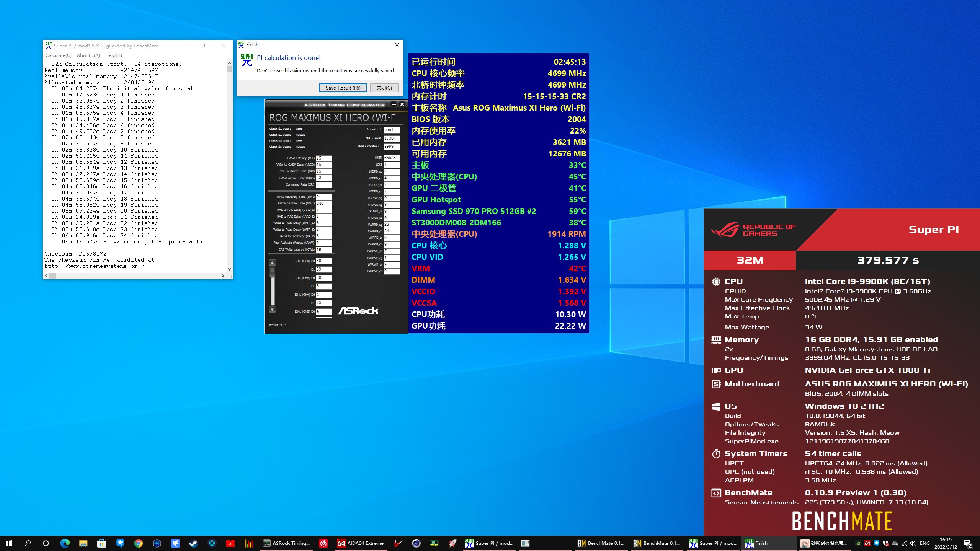
Task: Open the clock showing 16:19
Action: pos(946,543)
